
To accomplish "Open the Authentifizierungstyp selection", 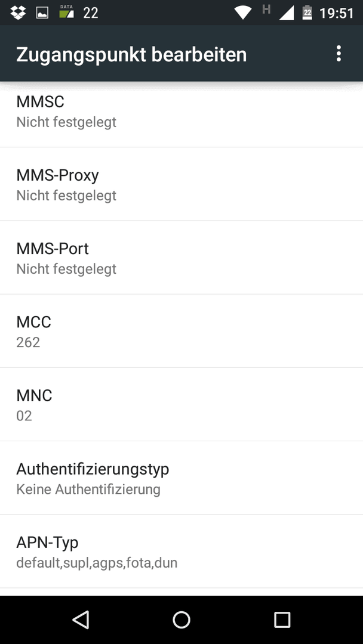I will (181, 478).
